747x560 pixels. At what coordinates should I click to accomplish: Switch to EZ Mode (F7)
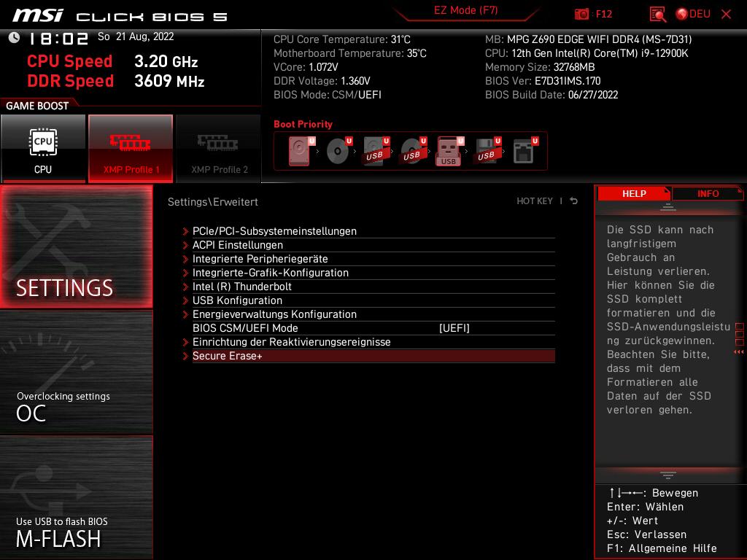(466, 10)
